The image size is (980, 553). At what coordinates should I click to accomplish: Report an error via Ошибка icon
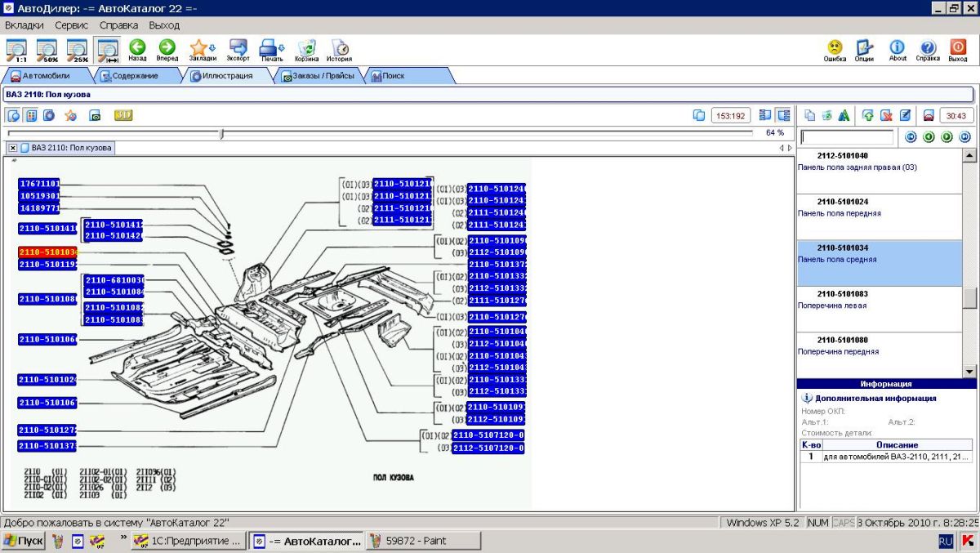click(x=835, y=50)
